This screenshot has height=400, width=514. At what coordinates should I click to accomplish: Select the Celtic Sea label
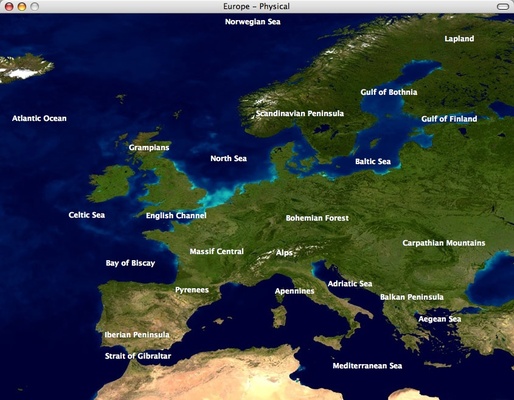(87, 215)
